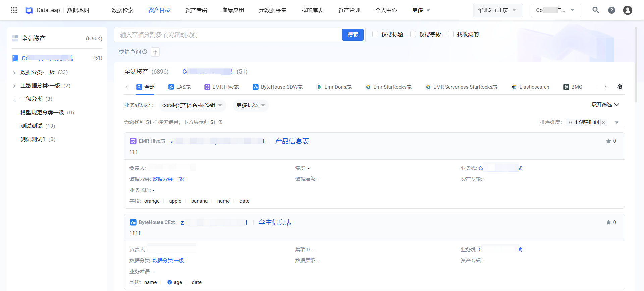Open the app launcher grid icon
The width and height of the screenshot is (644, 291).
[14, 10]
